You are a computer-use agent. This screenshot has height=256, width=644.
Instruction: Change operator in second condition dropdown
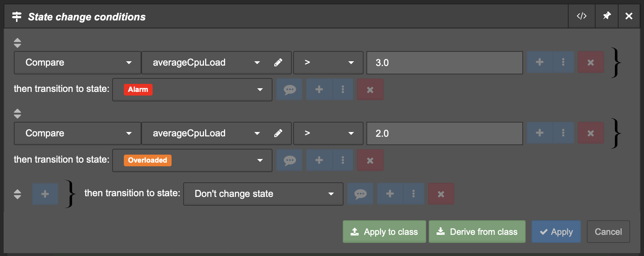328,133
